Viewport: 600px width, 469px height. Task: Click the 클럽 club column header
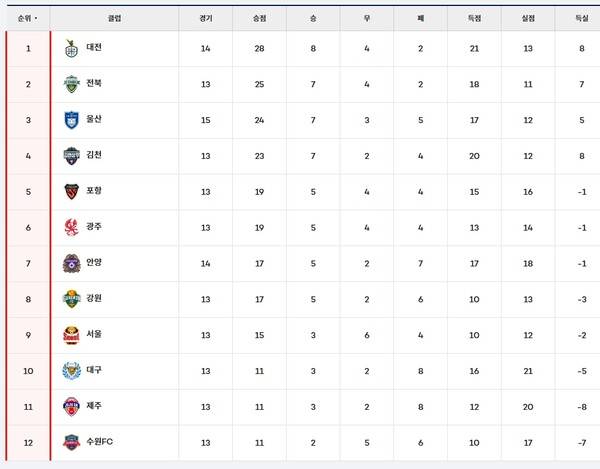pyautogui.click(x=114, y=18)
